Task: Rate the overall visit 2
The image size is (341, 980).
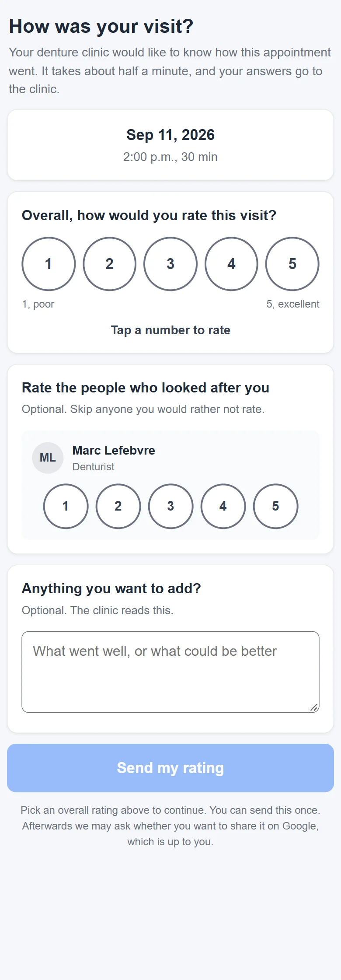Action: (109, 264)
